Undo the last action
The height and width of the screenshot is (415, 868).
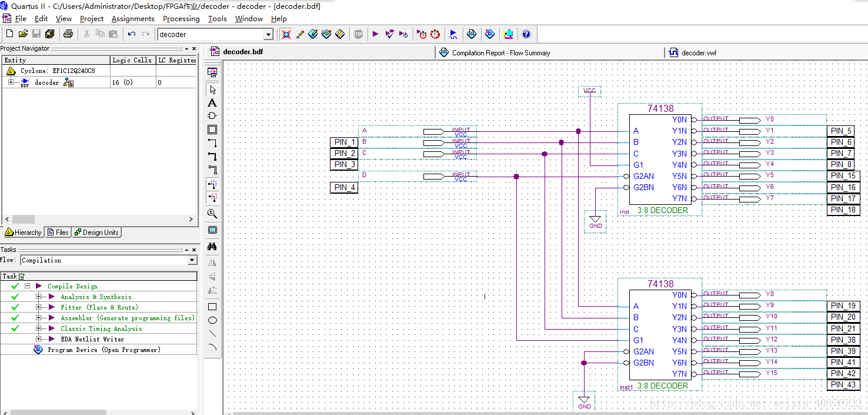click(132, 34)
